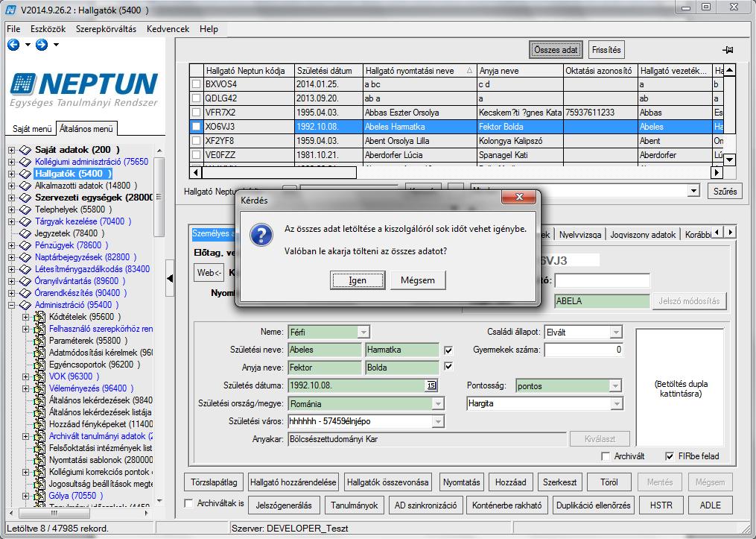Image resolution: width=756 pixels, height=539 pixels.
Task: Click the Saját adatok tree icon
Action: point(25,150)
